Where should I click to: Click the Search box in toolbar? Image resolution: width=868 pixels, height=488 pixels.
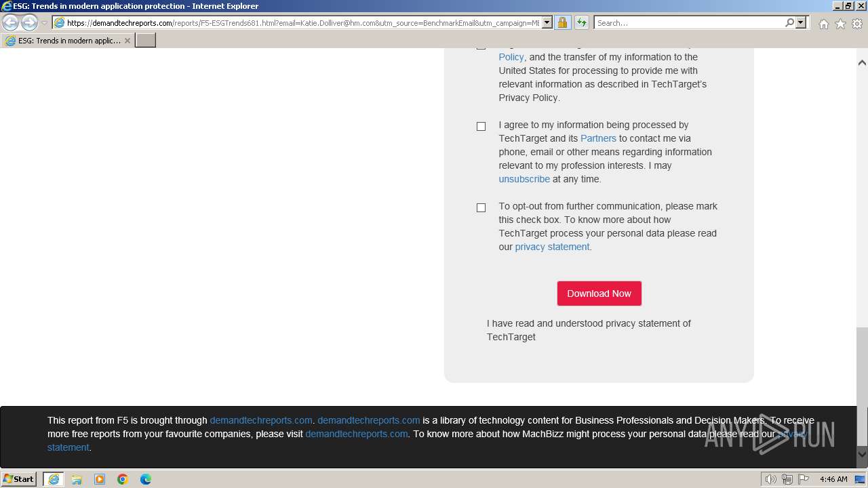(689, 23)
